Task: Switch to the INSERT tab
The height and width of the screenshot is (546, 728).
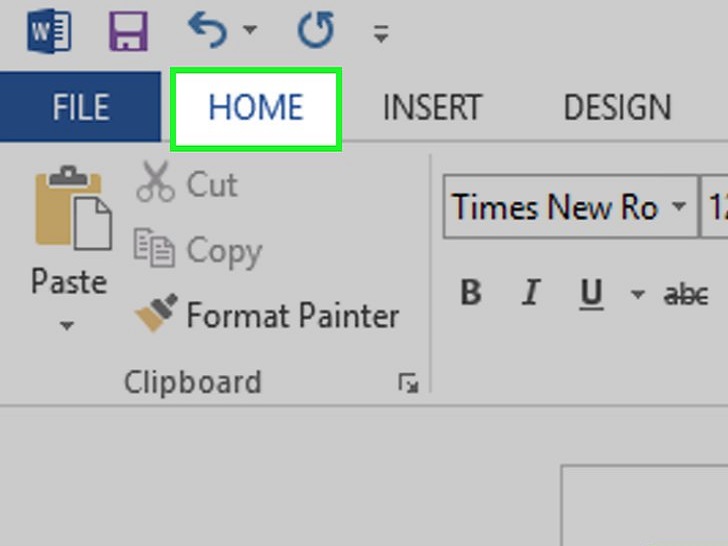Action: 432,107
